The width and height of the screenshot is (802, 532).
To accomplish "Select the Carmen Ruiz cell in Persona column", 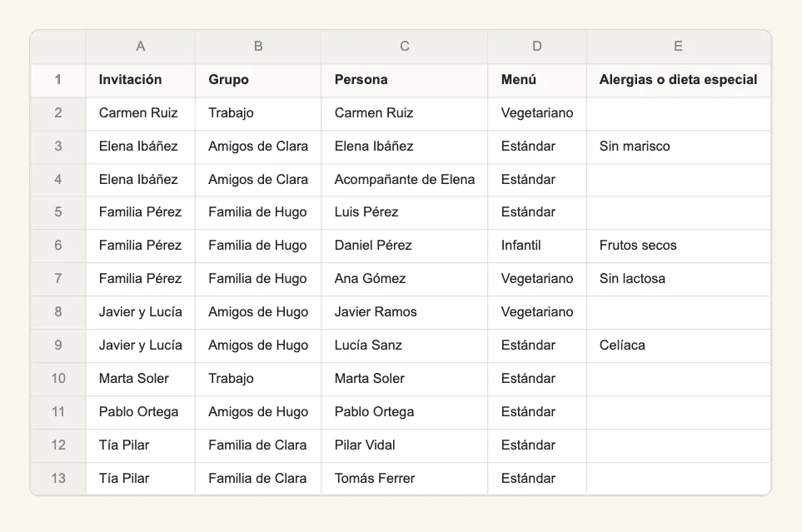I will (x=404, y=113).
